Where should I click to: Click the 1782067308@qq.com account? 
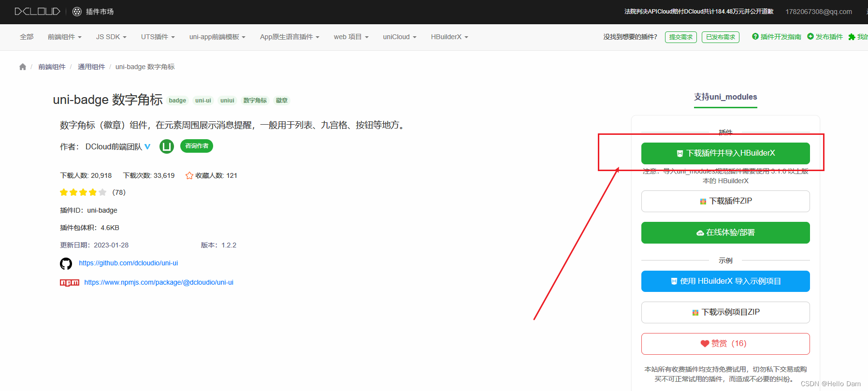click(x=819, y=12)
